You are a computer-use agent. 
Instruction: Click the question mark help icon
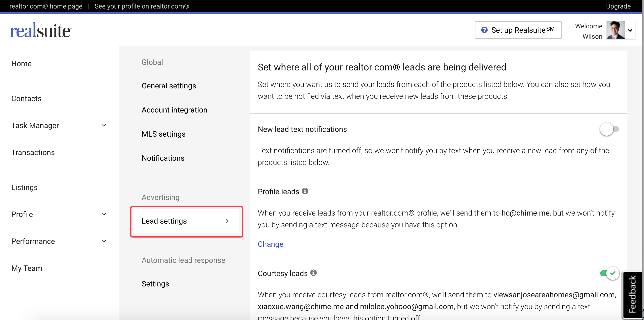point(484,30)
